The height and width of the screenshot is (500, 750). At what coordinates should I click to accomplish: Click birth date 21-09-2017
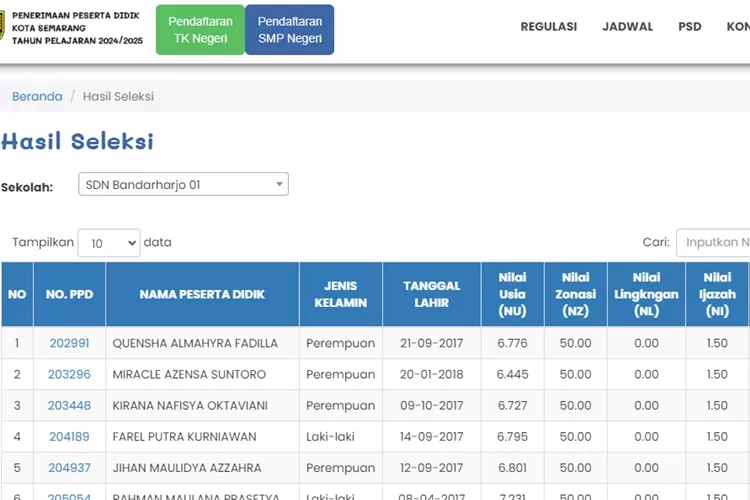(432, 343)
